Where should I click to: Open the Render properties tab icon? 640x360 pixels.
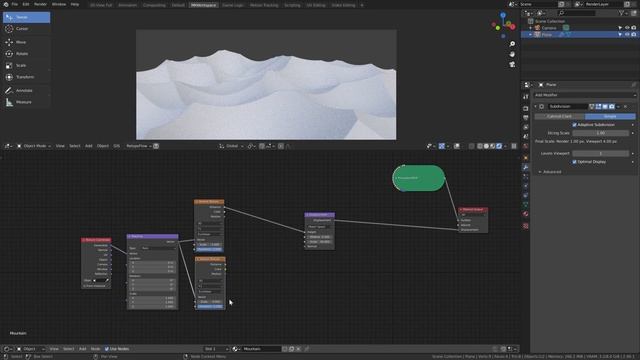526,109
